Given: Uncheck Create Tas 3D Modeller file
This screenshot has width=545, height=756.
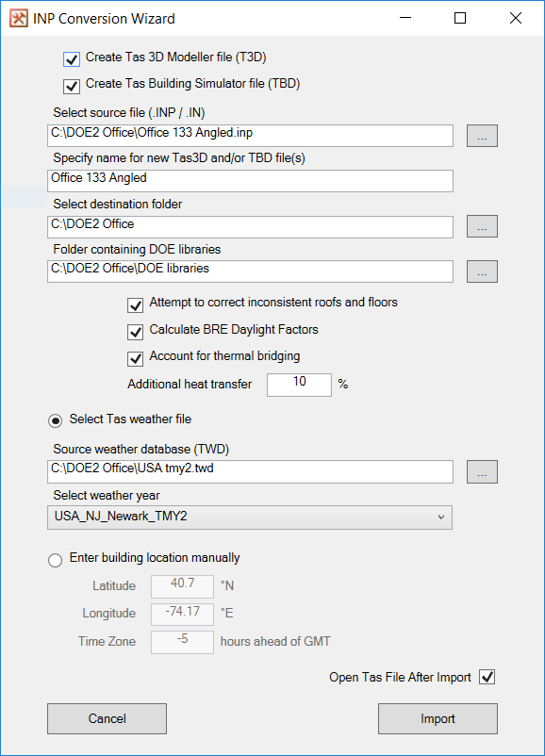Looking at the screenshot, I should (72, 59).
